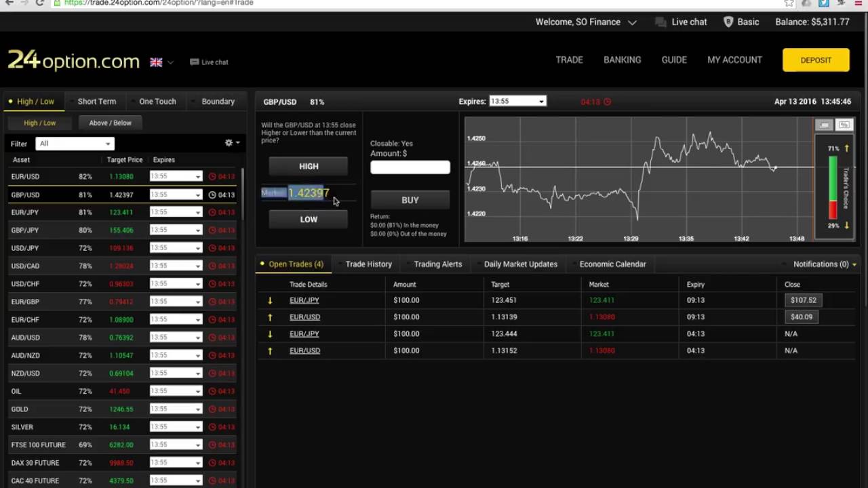Click the Trader's Choice down arrow at 29%

tap(846, 225)
